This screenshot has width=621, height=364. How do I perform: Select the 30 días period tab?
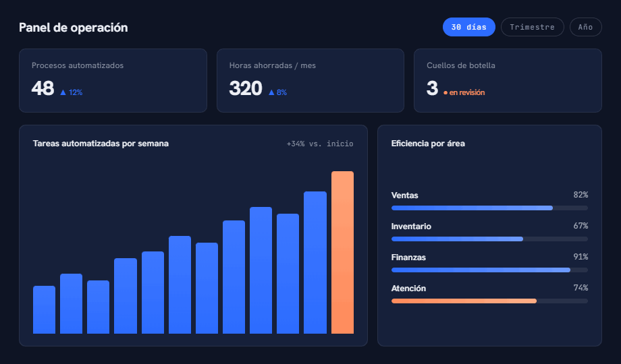click(469, 27)
